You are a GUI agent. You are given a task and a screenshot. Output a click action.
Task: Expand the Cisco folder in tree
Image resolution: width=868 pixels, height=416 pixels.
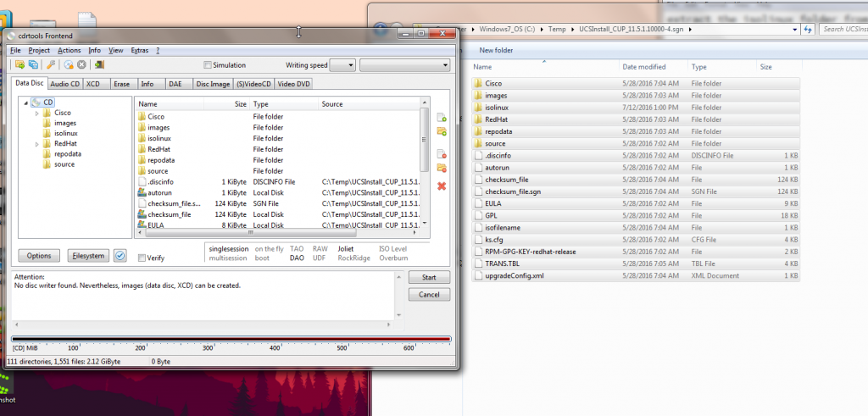[x=37, y=113]
